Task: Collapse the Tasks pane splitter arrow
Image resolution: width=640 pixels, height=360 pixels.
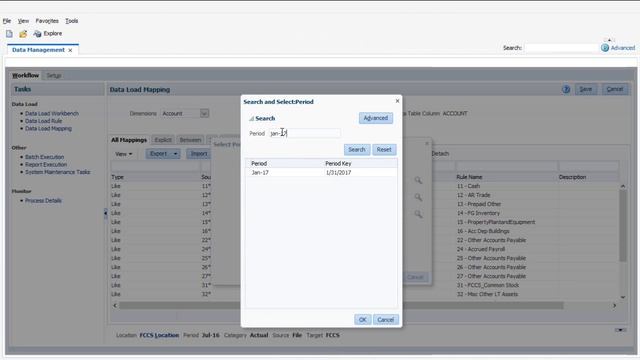Action: click(106, 213)
